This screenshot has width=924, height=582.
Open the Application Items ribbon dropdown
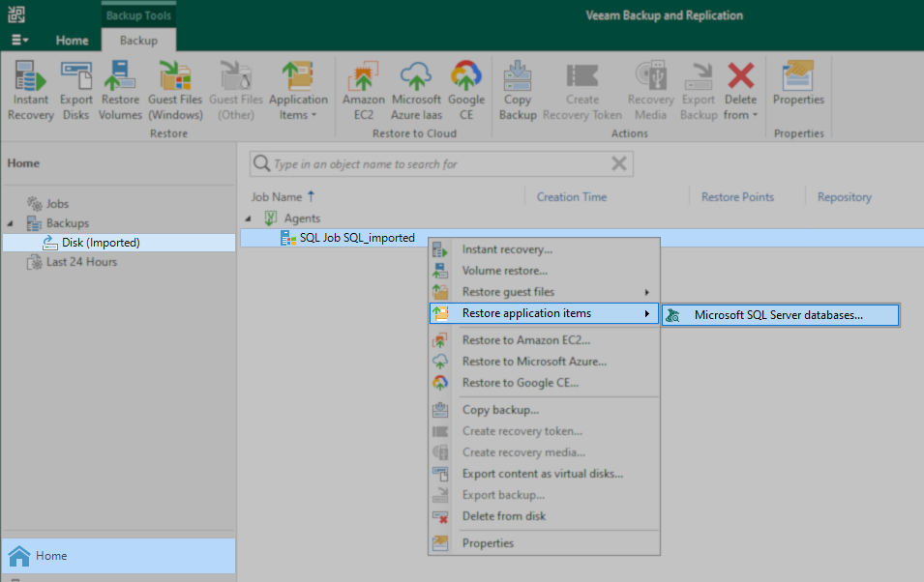coord(298,91)
